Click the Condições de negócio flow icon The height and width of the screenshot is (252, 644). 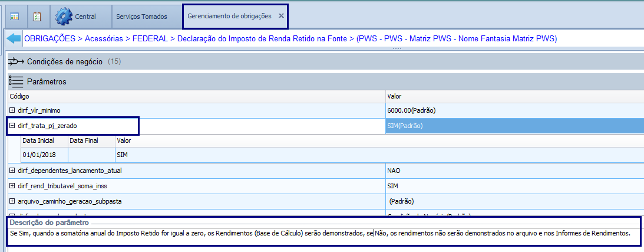16,61
